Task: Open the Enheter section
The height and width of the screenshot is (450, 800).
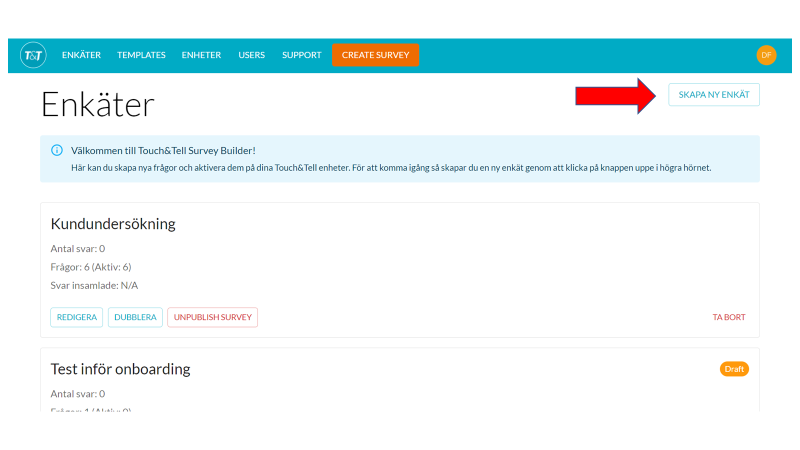Action: click(x=202, y=55)
